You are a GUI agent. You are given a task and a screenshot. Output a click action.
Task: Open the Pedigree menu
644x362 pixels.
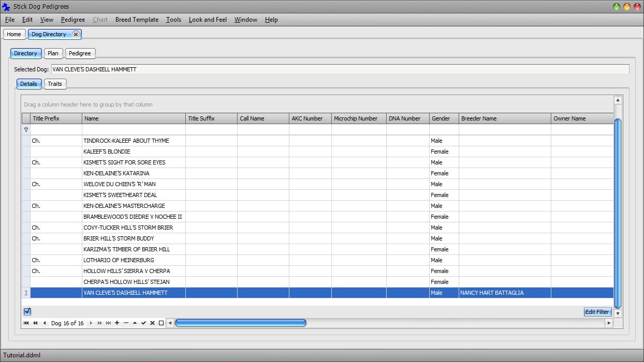pyautogui.click(x=73, y=20)
